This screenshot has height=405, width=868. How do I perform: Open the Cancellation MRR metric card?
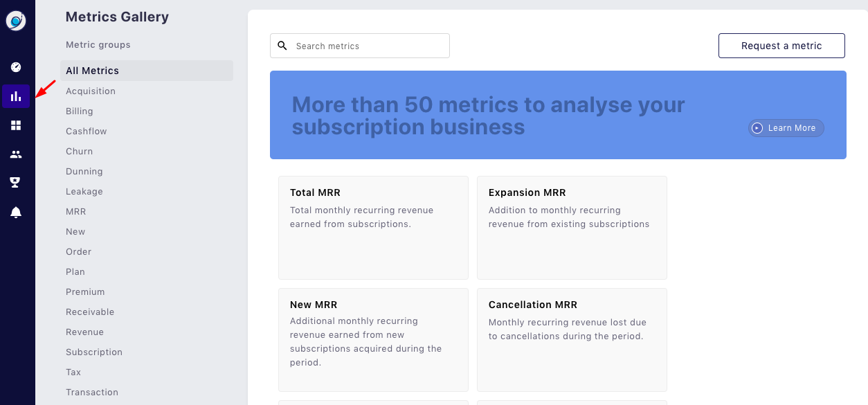572,339
